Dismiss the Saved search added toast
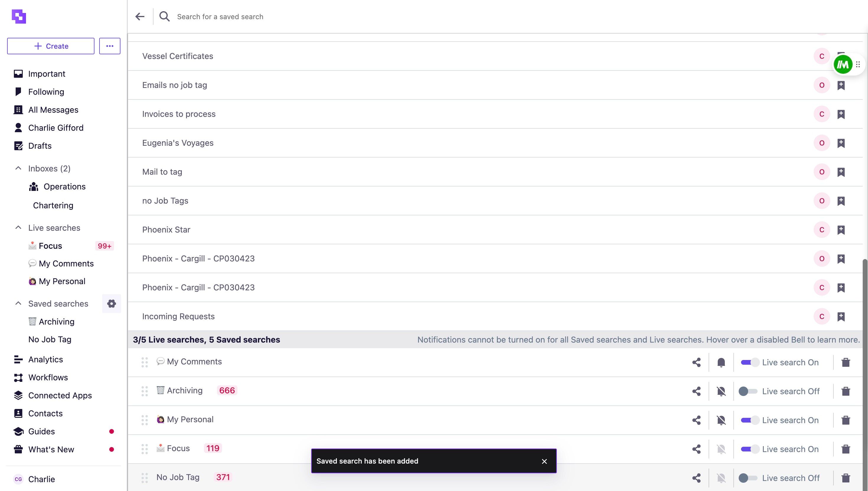The height and width of the screenshot is (491, 868). click(544, 461)
